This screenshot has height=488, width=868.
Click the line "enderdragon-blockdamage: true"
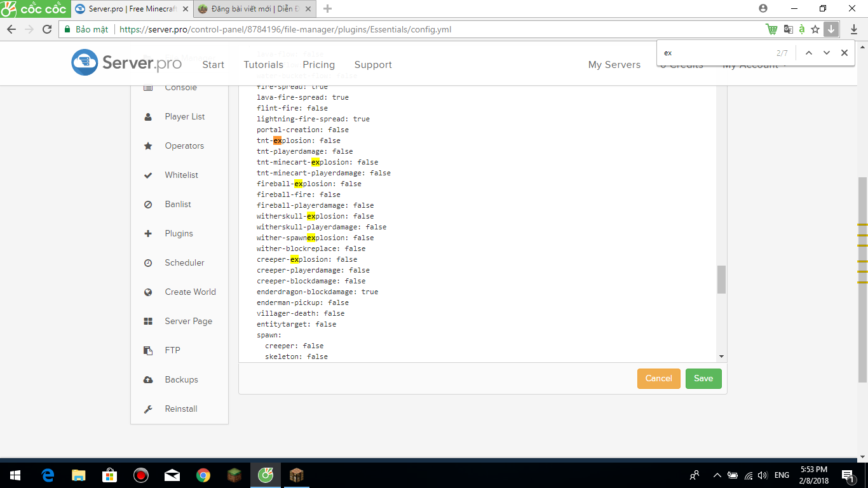coord(317,292)
